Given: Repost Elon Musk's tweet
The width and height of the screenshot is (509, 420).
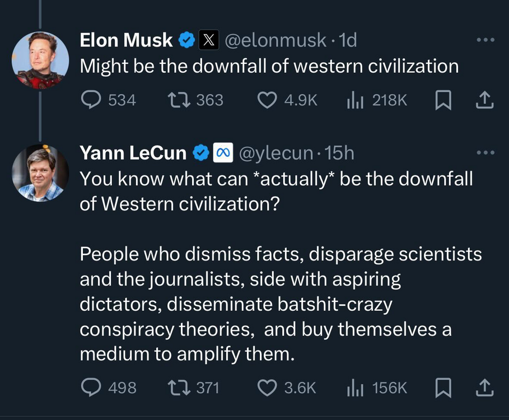Looking at the screenshot, I should tap(179, 100).
